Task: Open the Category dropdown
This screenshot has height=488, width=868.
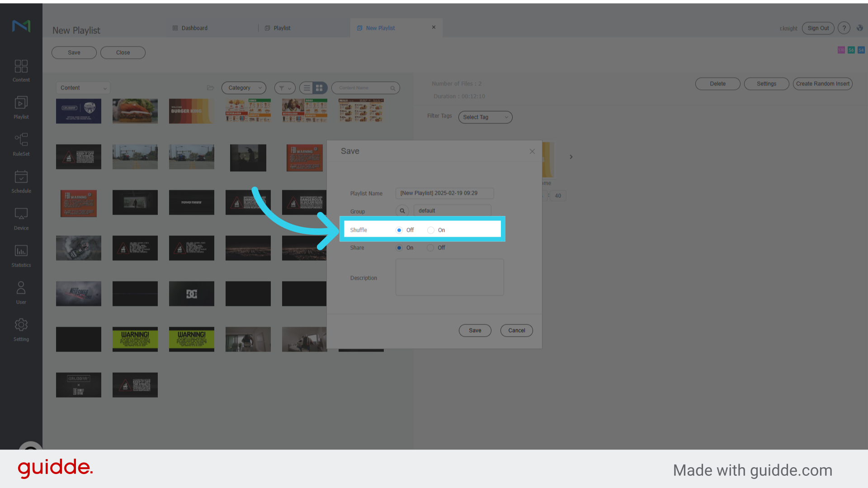Action: (x=244, y=88)
